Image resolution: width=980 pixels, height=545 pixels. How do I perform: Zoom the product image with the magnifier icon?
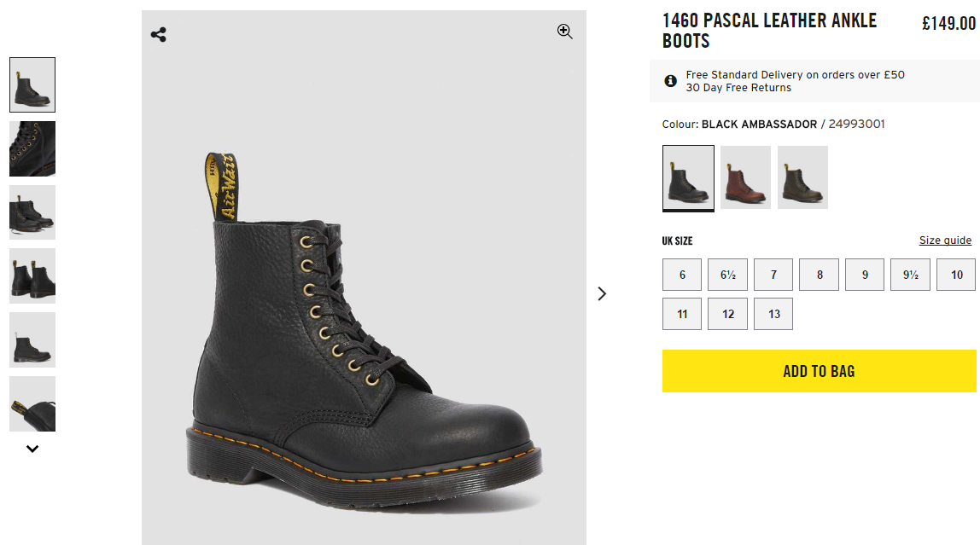coord(564,32)
